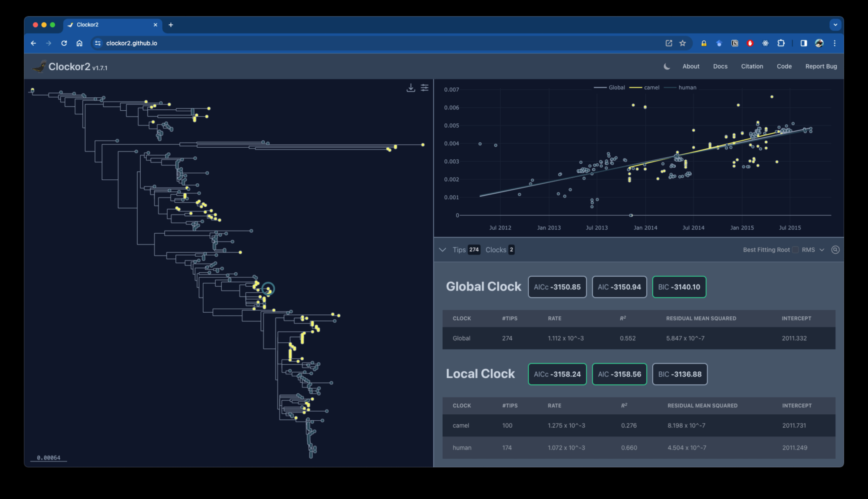868x499 pixels.
Task: Toggle the human series in the legend
Action: point(687,88)
